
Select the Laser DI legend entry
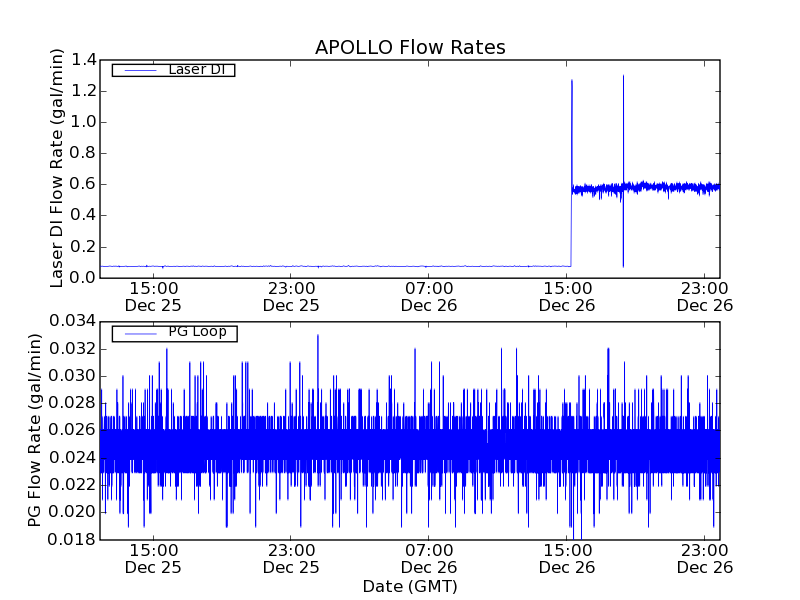coord(196,69)
